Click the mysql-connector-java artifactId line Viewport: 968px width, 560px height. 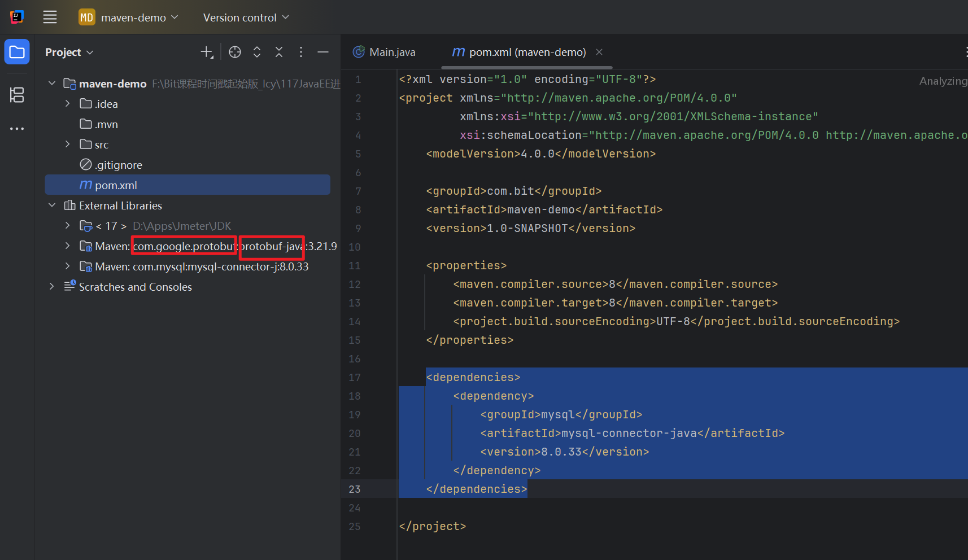633,433
